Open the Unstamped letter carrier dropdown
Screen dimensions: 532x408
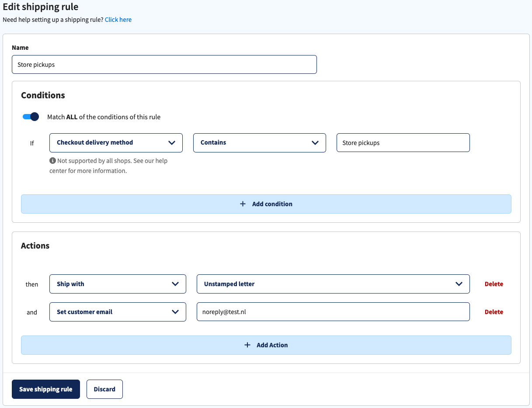(333, 284)
